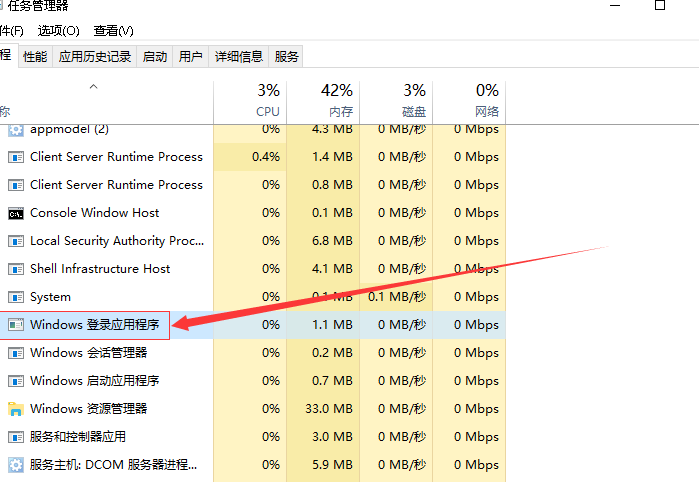Switch to the 服务 tab
The image size is (699, 482).
pos(286,57)
